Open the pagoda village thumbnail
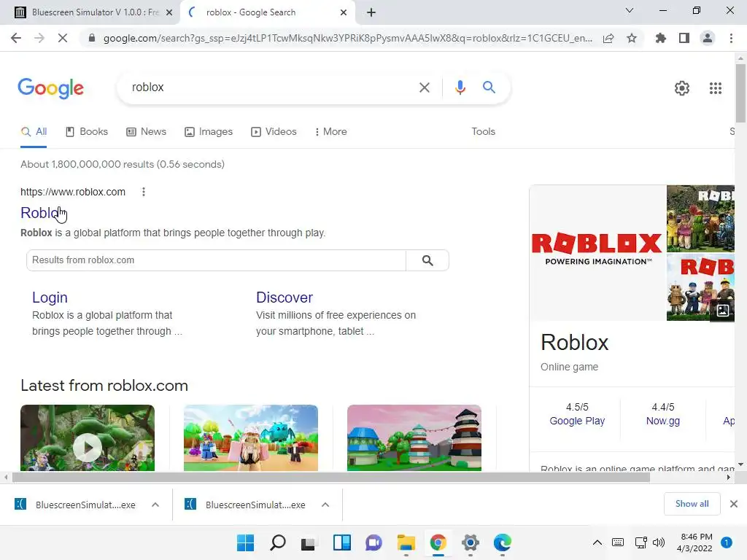The width and height of the screenshot is (747, 560). [x=414, y=438]
